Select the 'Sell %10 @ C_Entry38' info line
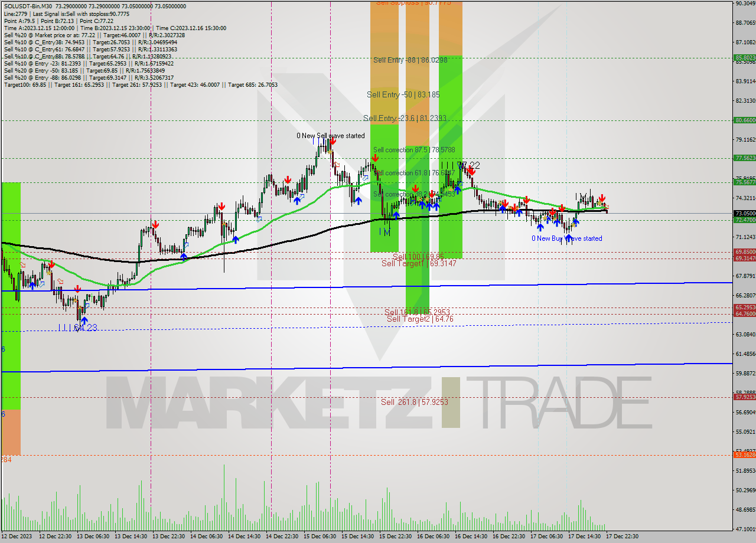756x543 pixels. click(x=90, y=42)
